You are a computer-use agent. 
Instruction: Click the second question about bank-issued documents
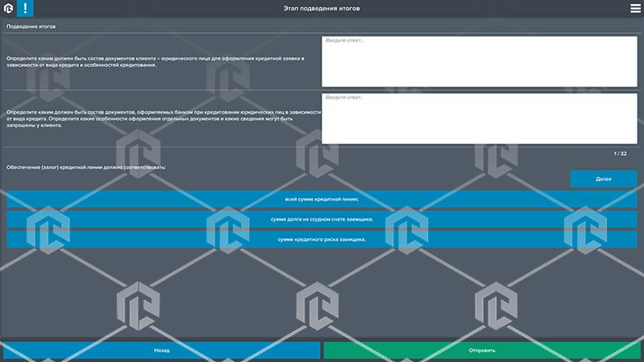coord(161,119)
